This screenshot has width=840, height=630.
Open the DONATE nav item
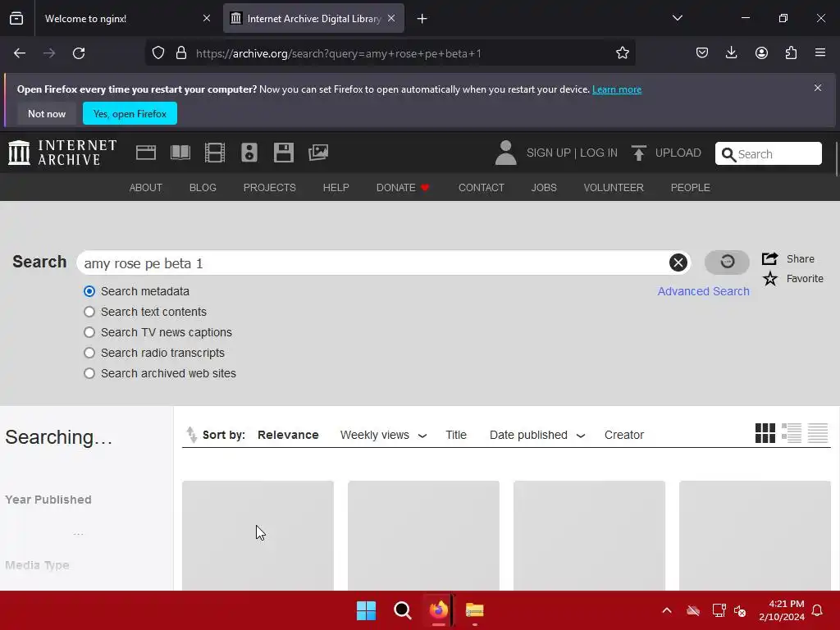pyautogui.click(x=402, y=188)
